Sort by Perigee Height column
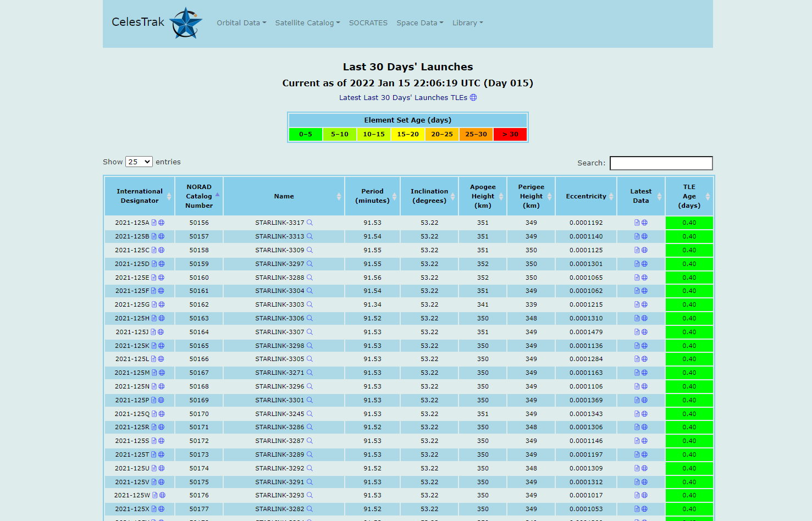812x521 pixels. pyautogui.click(x=531, y=196)
